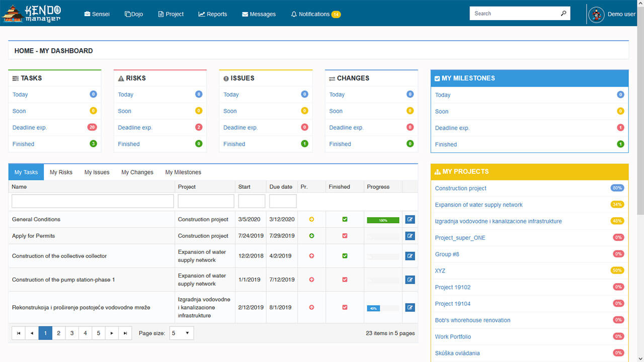Open the Project menu
Viewport: 644px width, 362px height.
pyautogui.click(x=171, y=14)
